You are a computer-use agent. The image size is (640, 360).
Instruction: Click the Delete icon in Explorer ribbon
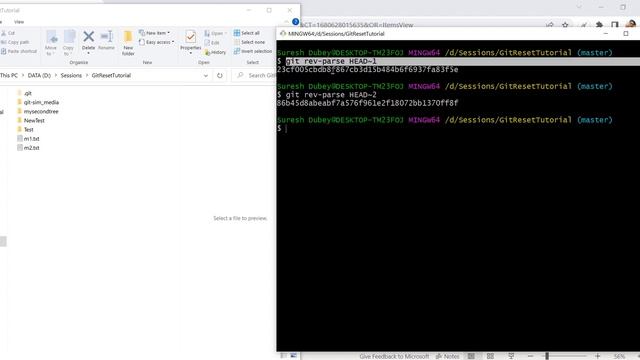(88, 37)
